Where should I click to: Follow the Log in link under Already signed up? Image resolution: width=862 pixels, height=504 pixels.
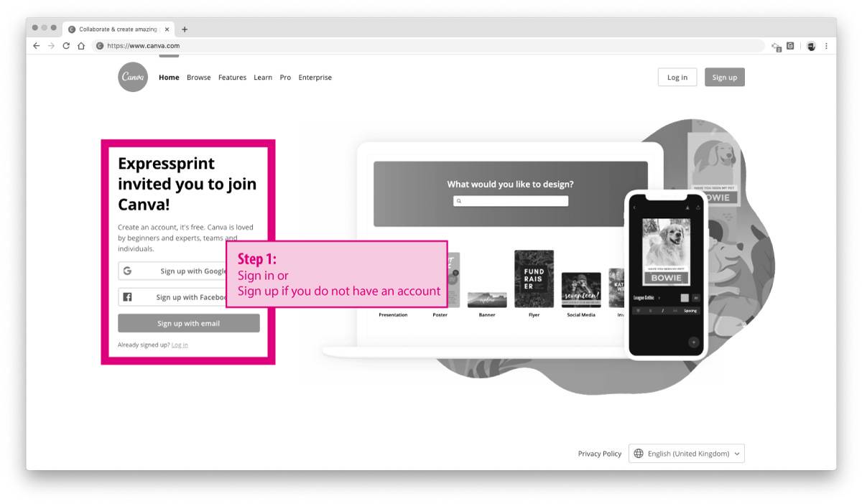tap(180, 345)
